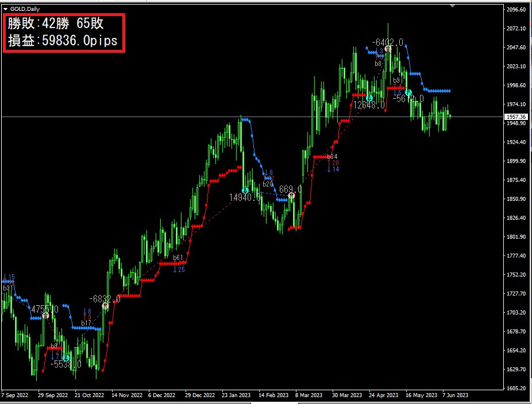This screenshot has height=404, width=532.
Task: Click the b20 bar count label
Action: (x=268, y=184)
